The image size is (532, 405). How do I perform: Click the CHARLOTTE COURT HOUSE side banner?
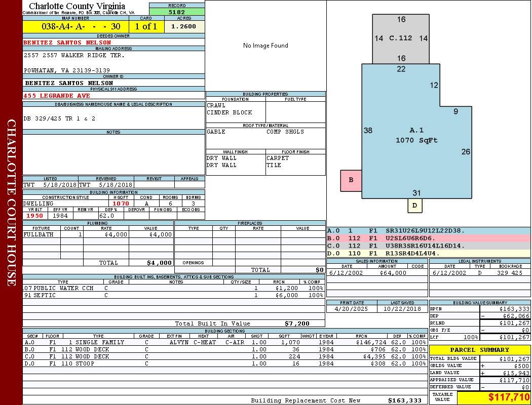click(x=11, y=202)
